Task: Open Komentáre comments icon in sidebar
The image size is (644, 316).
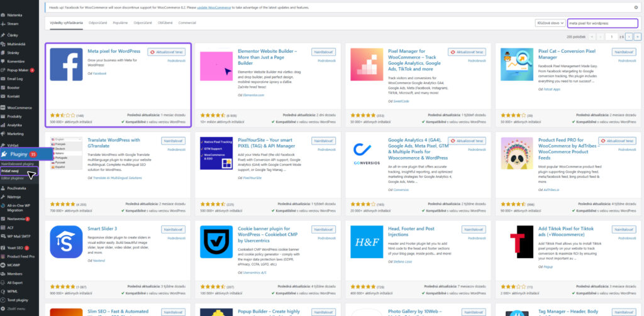Action: [3, 61]
